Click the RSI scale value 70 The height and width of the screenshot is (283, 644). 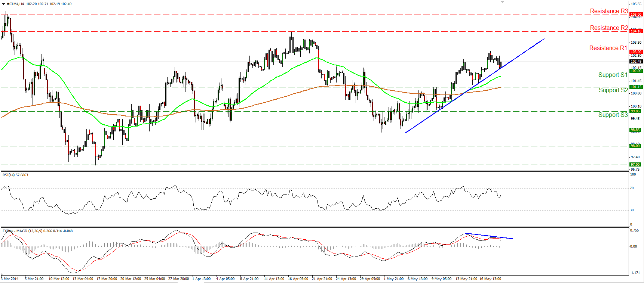pos(632,188)
